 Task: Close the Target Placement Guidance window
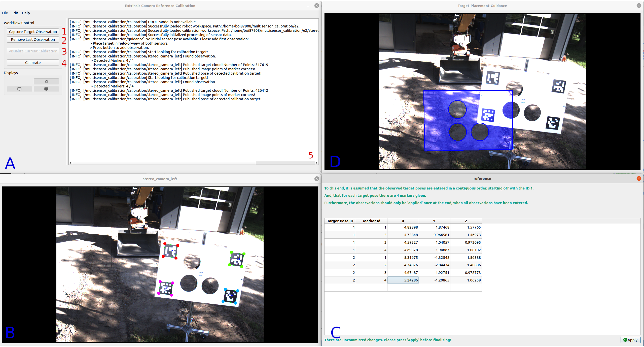pos(639,6)
